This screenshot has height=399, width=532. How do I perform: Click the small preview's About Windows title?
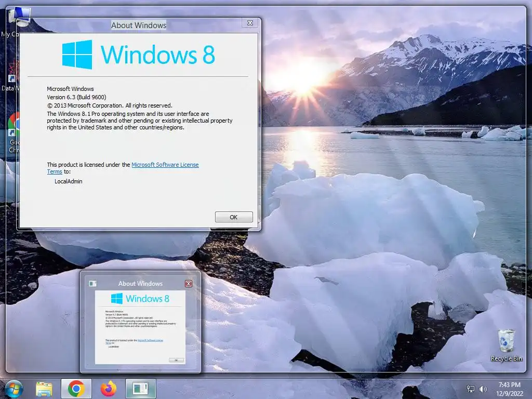[140, 283]
